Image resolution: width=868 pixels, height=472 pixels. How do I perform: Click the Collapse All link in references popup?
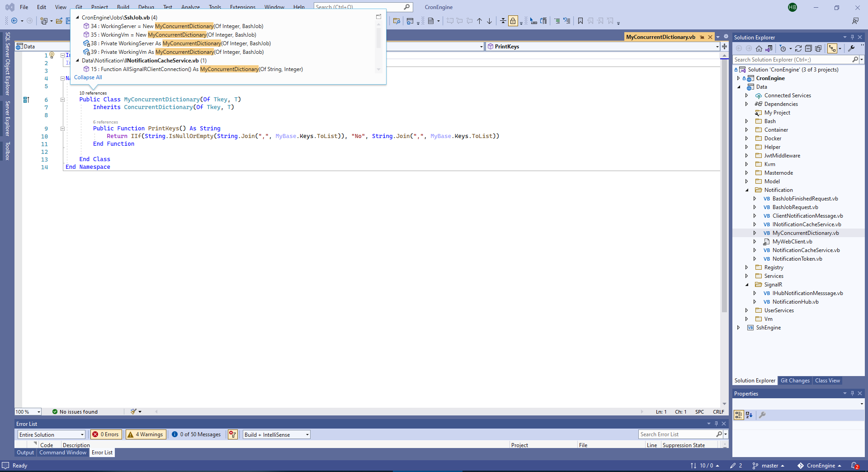88,77
